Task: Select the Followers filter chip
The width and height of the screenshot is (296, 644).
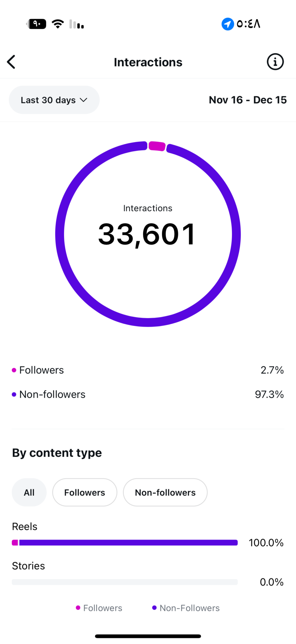Action: pyautogui.click(x=84, y=492)
